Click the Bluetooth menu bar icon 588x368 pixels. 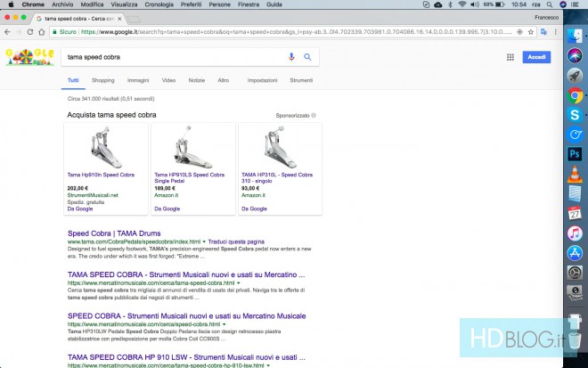point(450,4)
